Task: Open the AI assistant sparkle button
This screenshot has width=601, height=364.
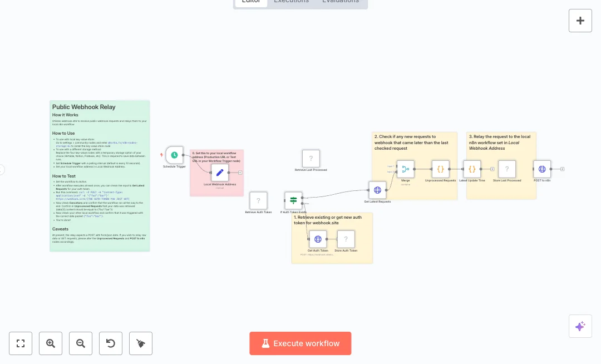Action: point(580,326)
